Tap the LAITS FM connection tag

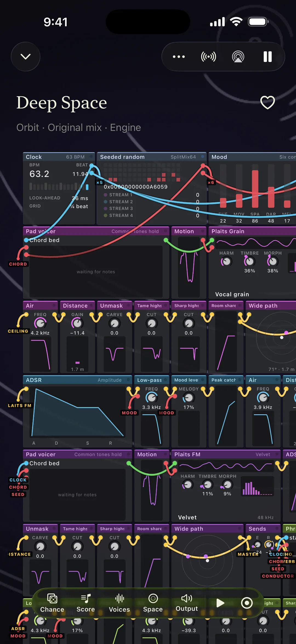click(x=19, y=406)
